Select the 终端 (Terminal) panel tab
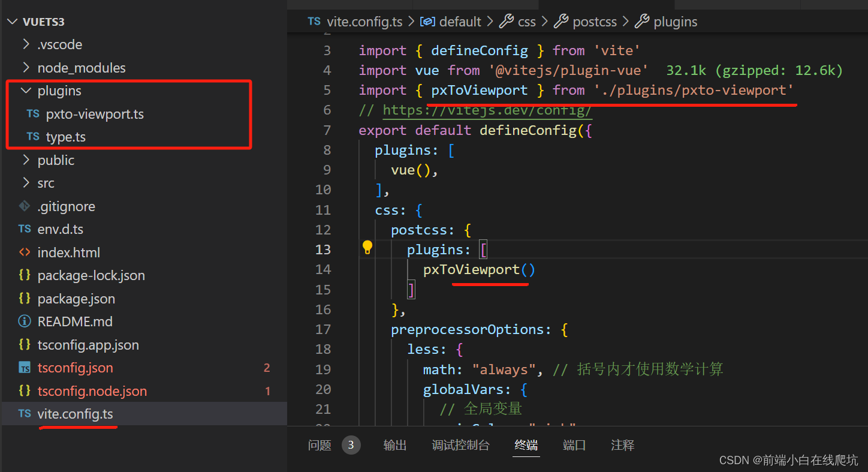This screenshot has width=868, height=472. pyautogui.click(x=526, y=445)
